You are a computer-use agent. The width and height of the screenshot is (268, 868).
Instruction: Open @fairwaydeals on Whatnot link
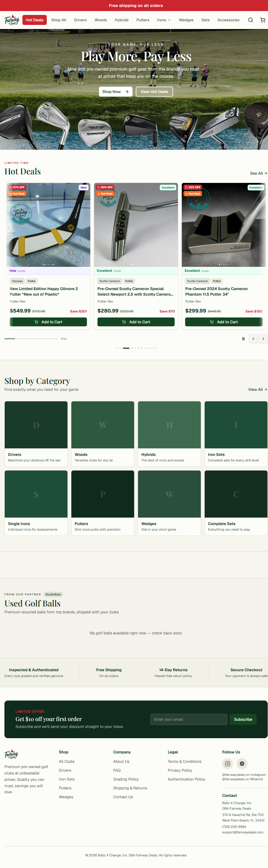click(242, 779)
